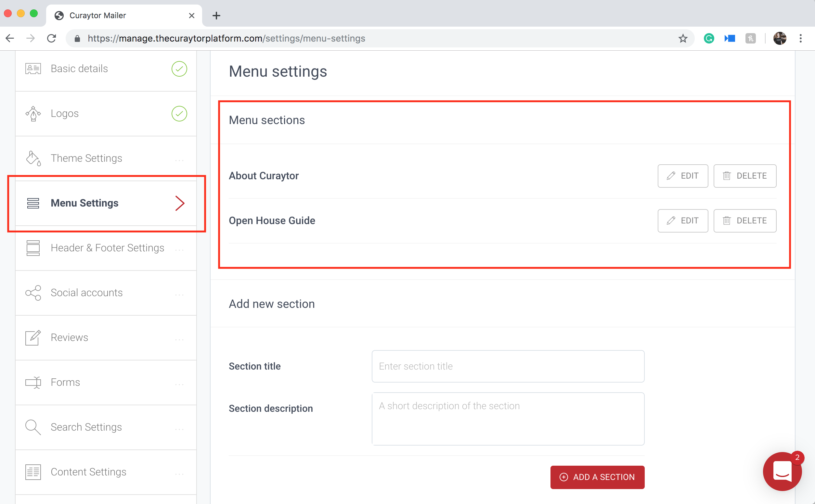815x504 pixels.
Task: Edit the Open House Guide section
Action: point(683,221)
